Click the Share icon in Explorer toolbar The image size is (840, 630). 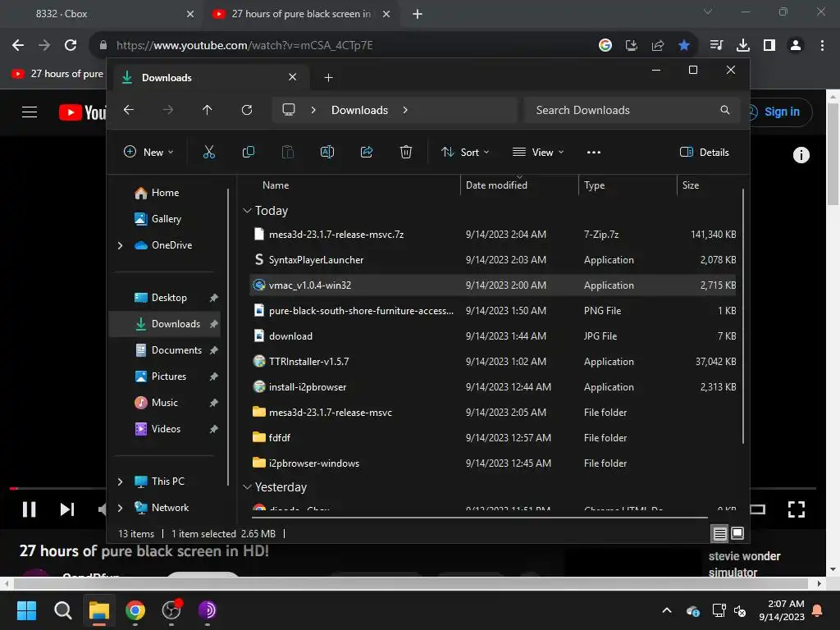click(367, 152)
